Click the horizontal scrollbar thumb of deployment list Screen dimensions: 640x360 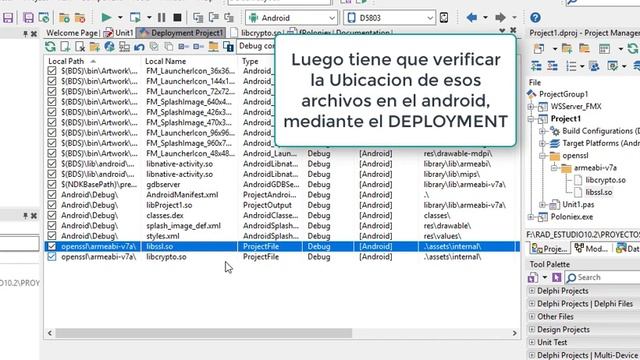point(204,333)
